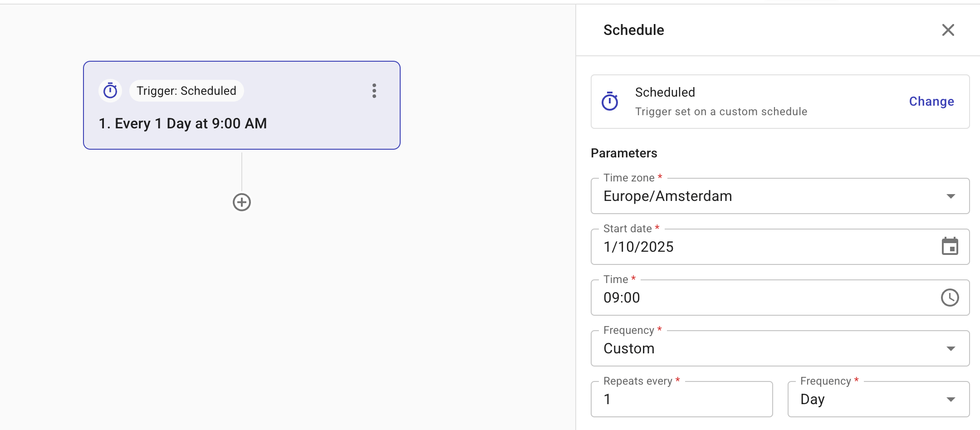Click the plus icon to add a step
The height and width of the screenshot is (430, 980).
point(242,202)
